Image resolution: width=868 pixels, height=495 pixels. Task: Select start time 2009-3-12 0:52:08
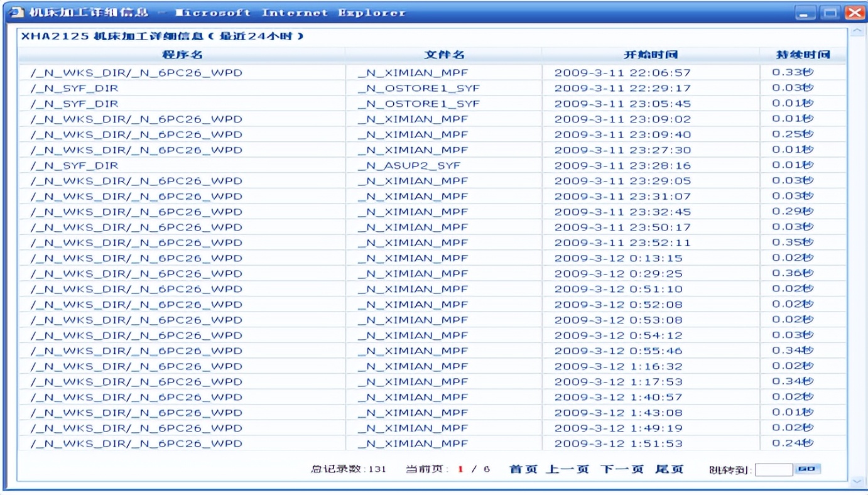[618, 305]
